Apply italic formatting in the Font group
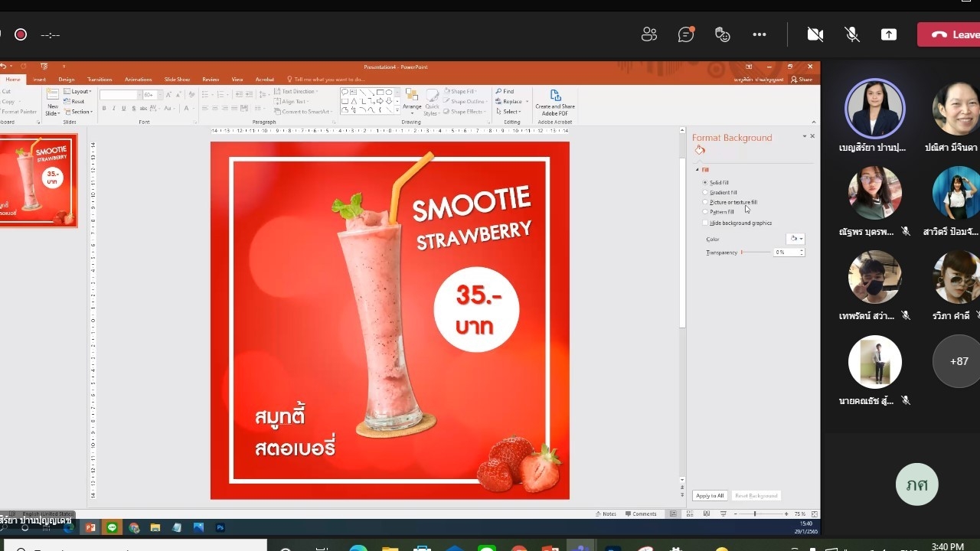The height and width of the screenshot is (551, 980). [113, 109]
